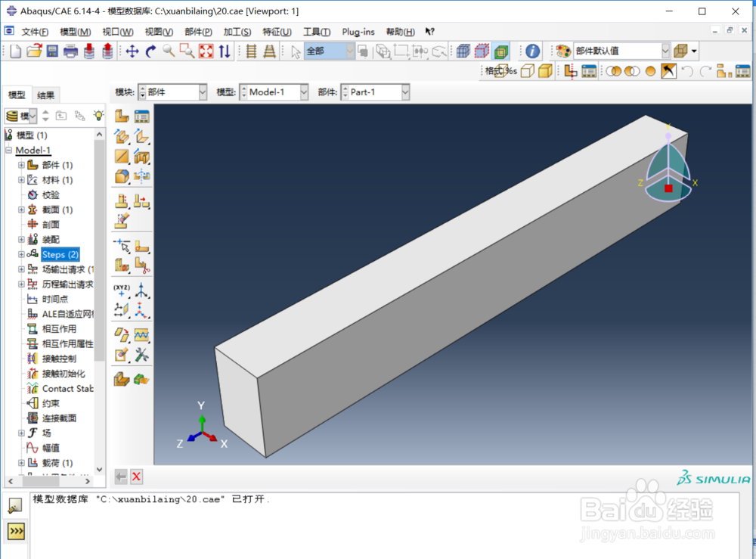Select the 校验 tree item

click(51, 195)
